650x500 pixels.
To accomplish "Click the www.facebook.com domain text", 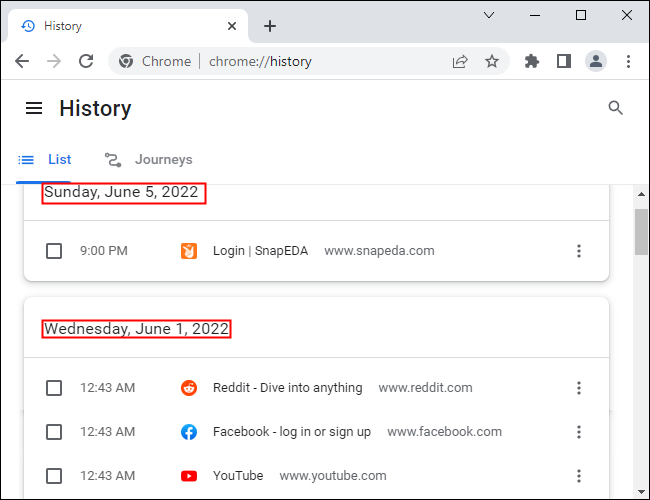I will point(444,432).
